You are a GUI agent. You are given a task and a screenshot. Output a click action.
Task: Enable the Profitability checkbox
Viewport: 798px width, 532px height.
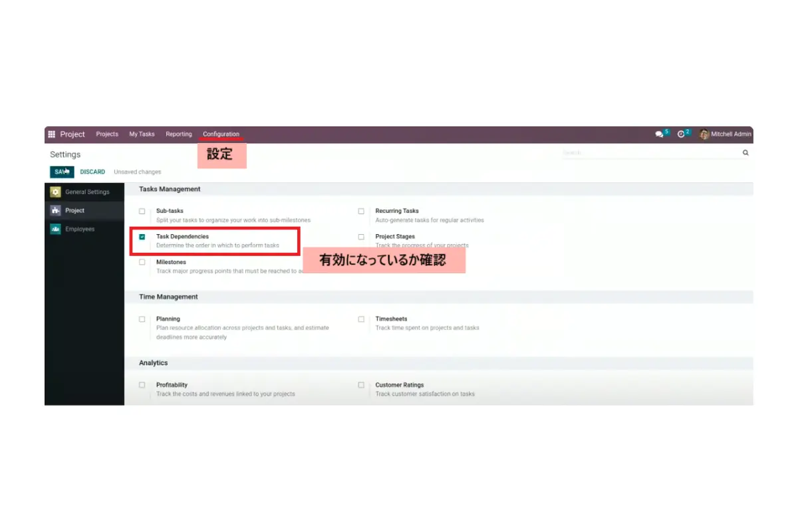(142, 385)
